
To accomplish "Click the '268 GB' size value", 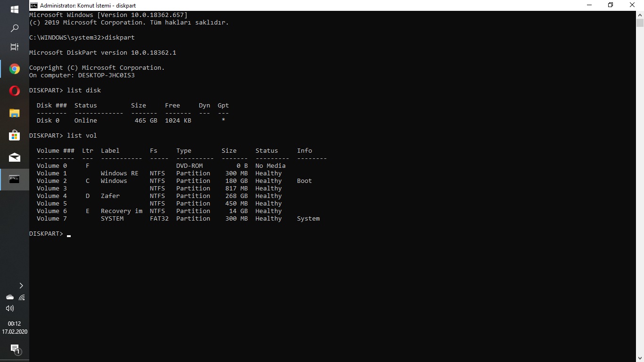I will (237, 196).
